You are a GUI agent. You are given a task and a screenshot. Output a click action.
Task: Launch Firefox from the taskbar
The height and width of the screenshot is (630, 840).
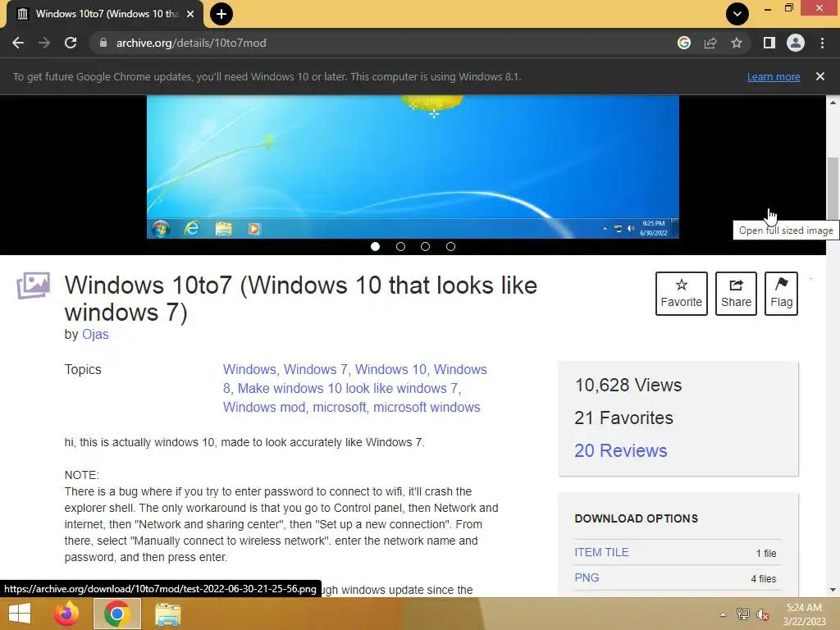66,614
